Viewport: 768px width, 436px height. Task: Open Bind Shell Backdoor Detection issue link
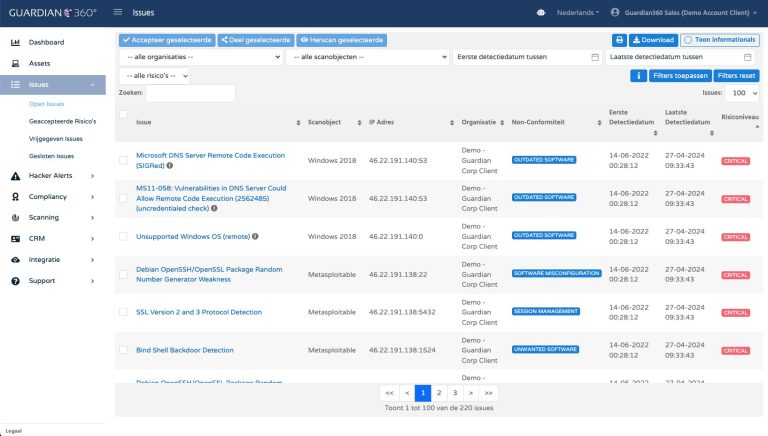click(185, 350)
